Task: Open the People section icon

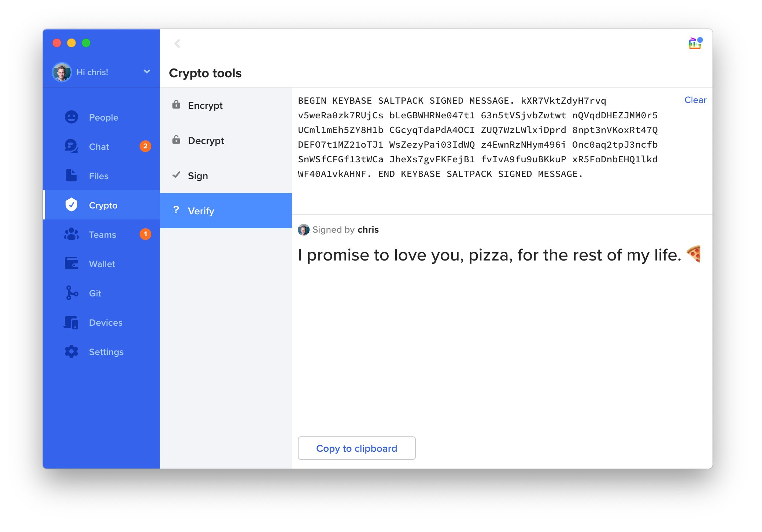Action: [71, 117]
